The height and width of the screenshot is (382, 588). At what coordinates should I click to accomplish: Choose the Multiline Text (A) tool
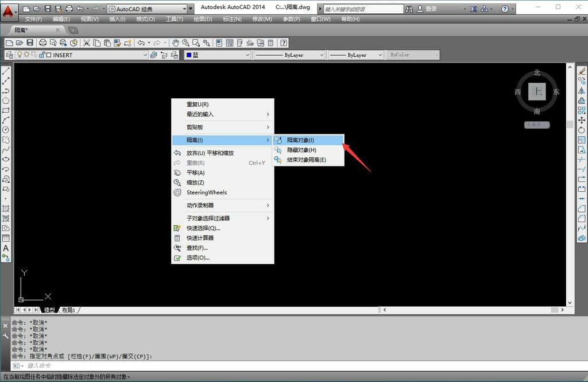(x=6, y=248)
